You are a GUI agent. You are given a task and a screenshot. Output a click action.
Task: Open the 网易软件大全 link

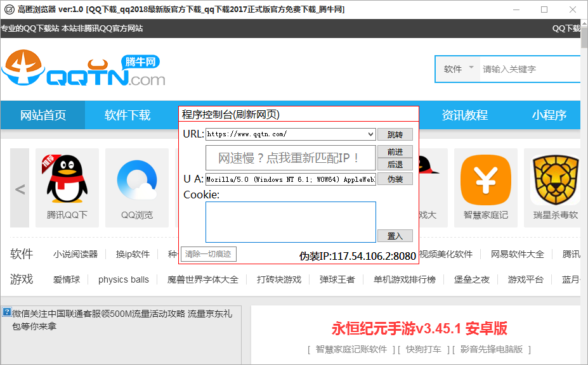tap(518, 254)
